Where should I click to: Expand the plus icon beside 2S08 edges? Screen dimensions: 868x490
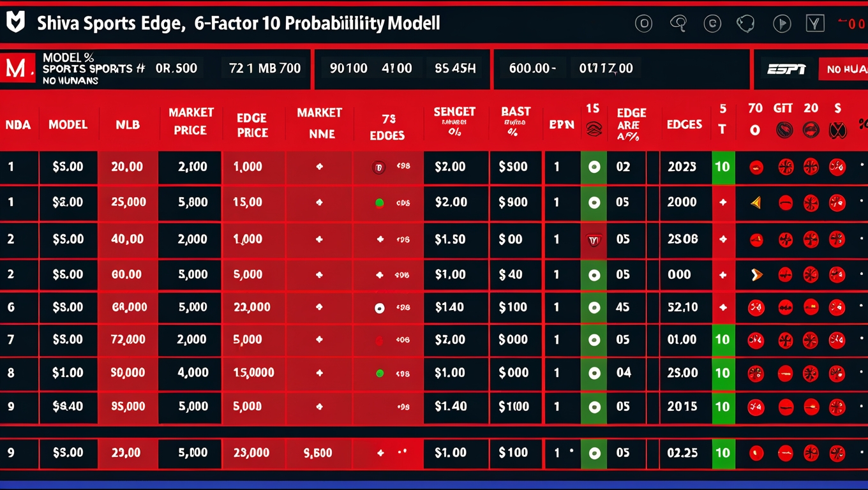pyautogui.click(x=723, y=239)
